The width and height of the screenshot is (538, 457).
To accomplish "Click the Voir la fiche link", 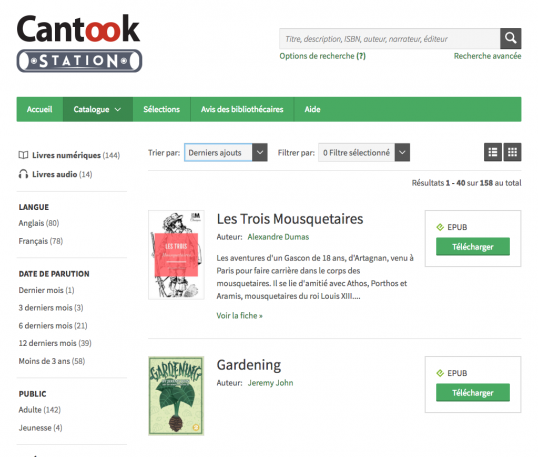I will tap(239, 316).
